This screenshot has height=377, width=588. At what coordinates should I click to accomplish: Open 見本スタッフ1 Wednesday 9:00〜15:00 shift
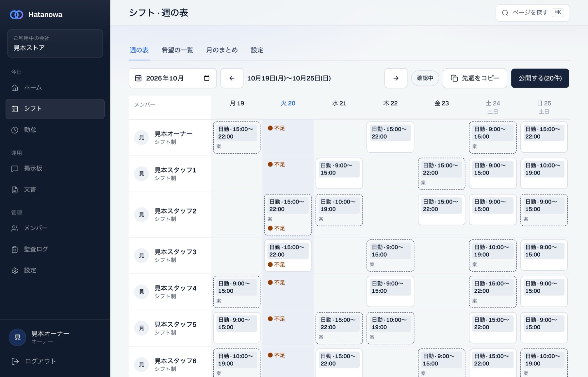[x=339, y=173]
